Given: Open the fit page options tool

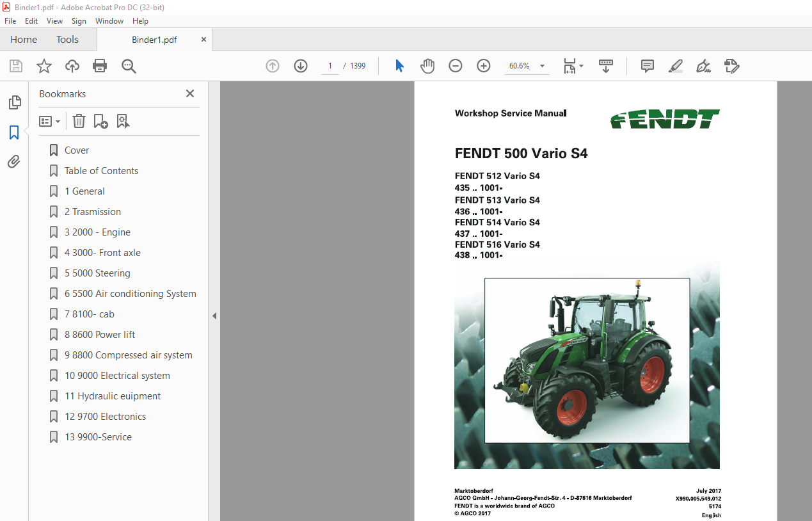Looking at the screenshot, I should 573,66.
